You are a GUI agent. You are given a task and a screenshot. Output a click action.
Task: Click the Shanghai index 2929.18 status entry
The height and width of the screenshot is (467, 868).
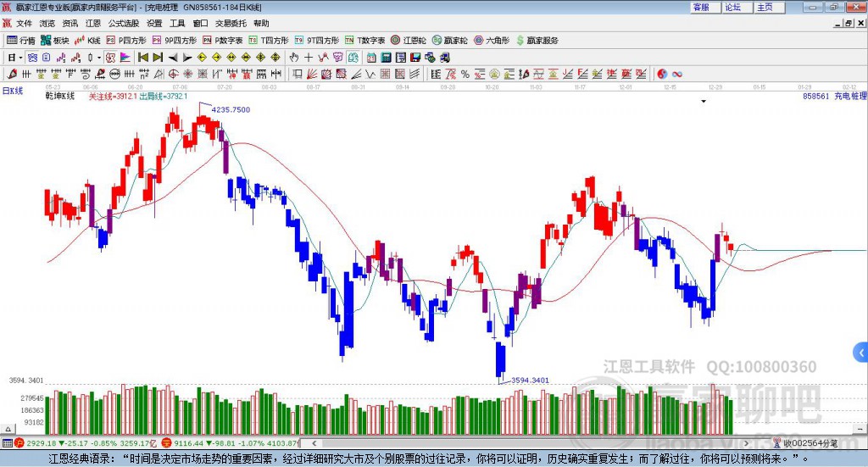[x=86, y=443]
